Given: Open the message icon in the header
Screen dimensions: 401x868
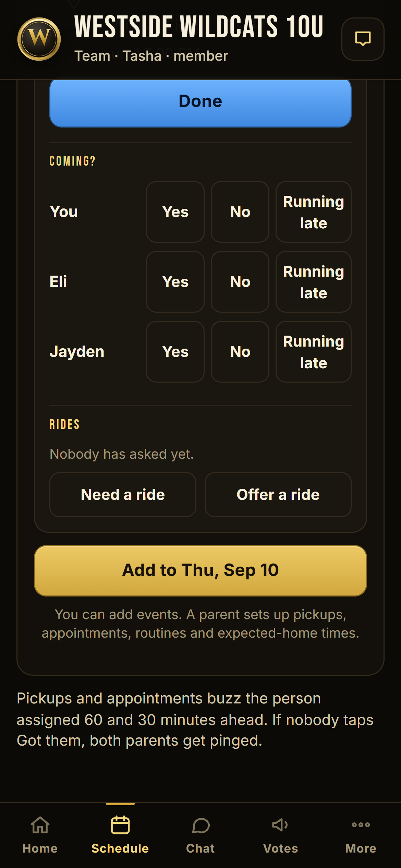Looking at the screenshot, I should (x=363, y=39).
